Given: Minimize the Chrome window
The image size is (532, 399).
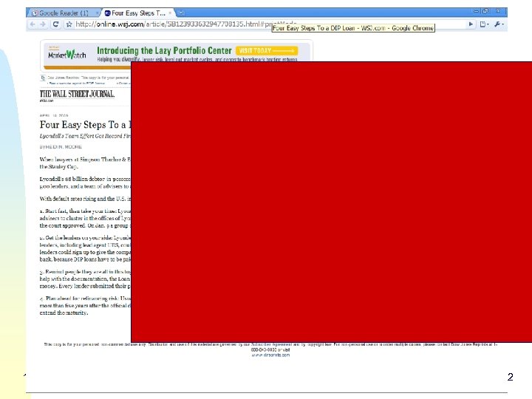Looking at the screenshot, I should pyautogui.click(x=476, y=11).
